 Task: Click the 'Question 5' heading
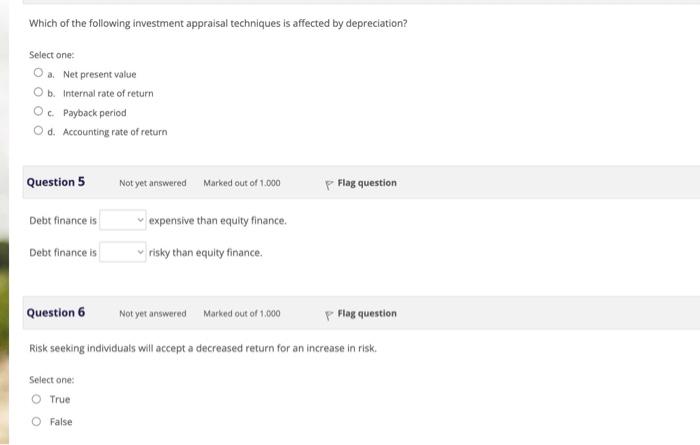[x=56, y=182]
